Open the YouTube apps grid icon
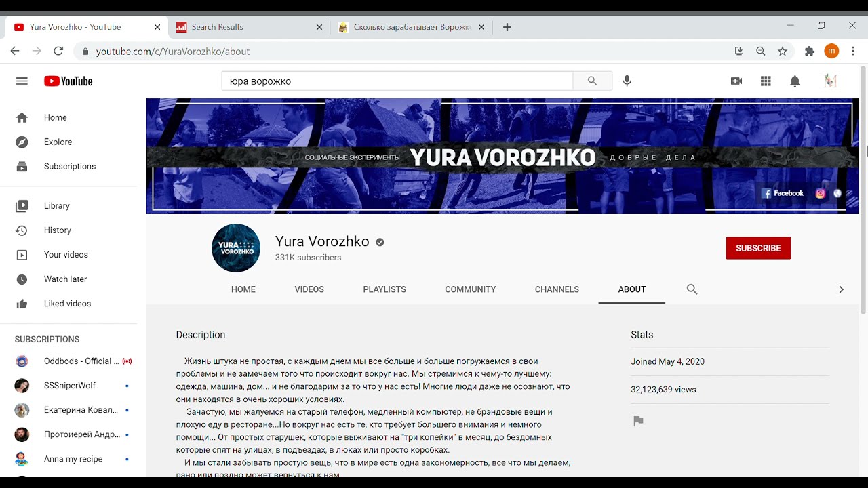The height and width of the screenshot is (488, 868). (x=766, y=81)
